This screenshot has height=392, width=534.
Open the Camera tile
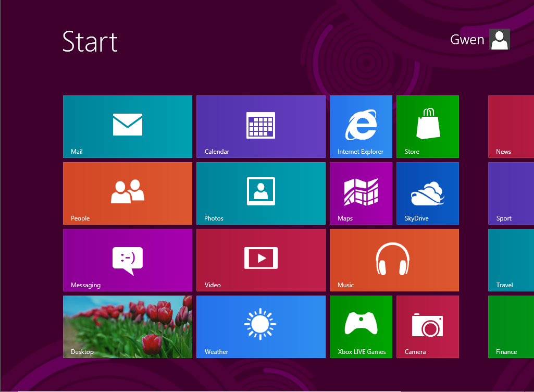point(427,327)
